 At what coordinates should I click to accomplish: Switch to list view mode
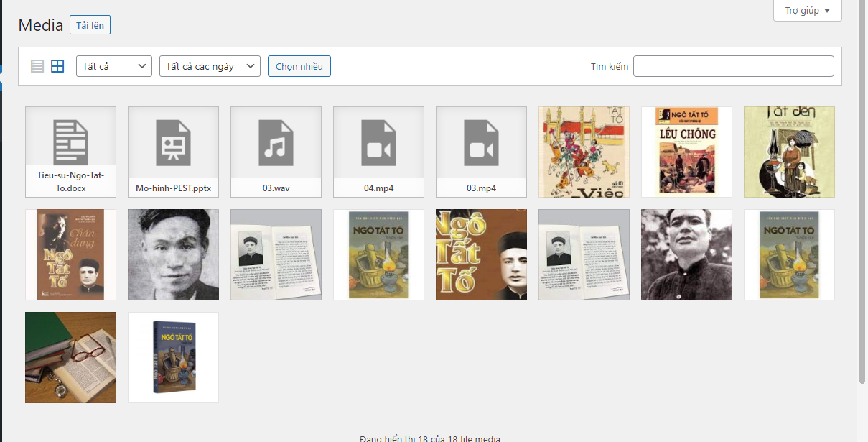click(x=37, y=66)
